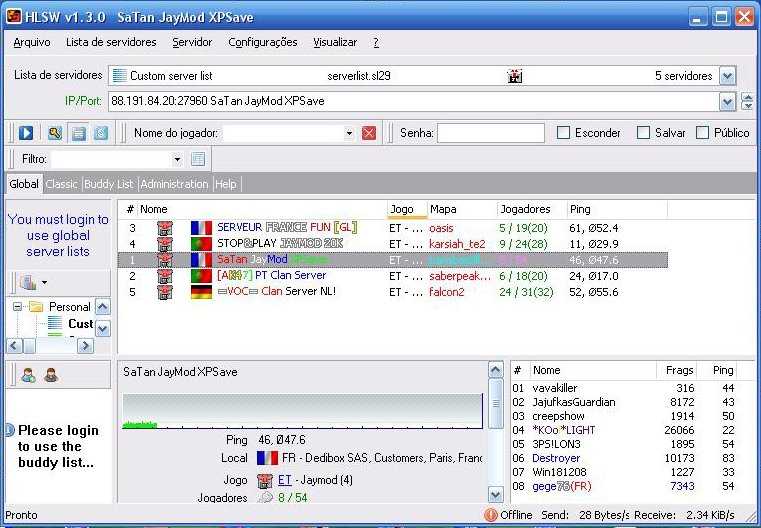The image size is (761, 528).
Task: Switch to the Buddy List tab
Action: click(x=109, y=184)
